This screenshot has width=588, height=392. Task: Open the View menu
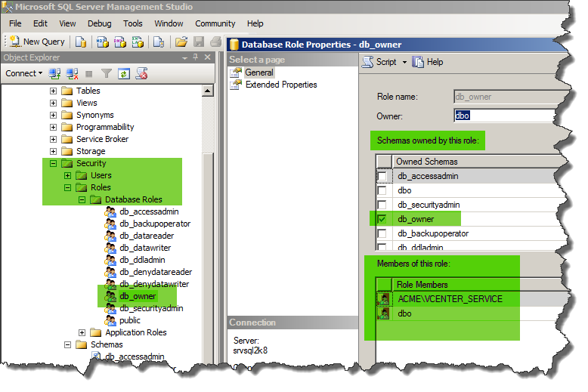pos(67,23)
